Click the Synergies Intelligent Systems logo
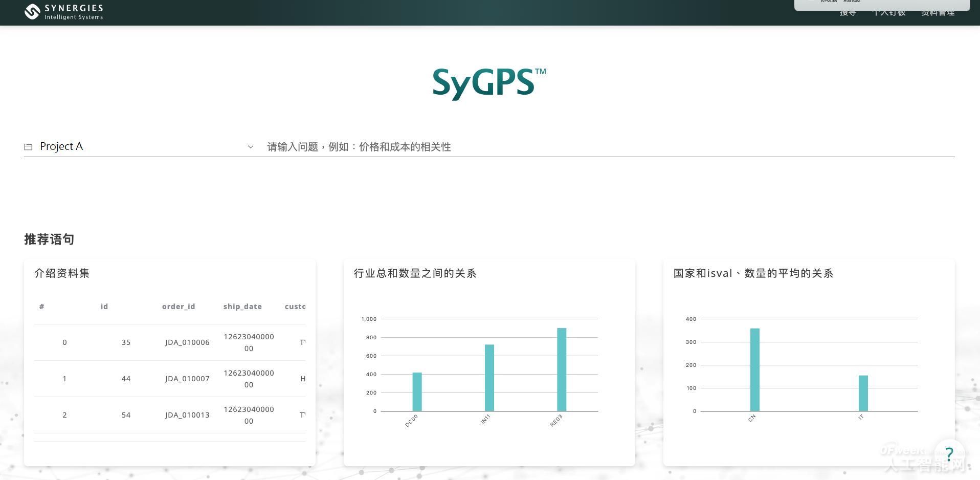The height and width of the screenshot is (480, 980). coord(64,12)
